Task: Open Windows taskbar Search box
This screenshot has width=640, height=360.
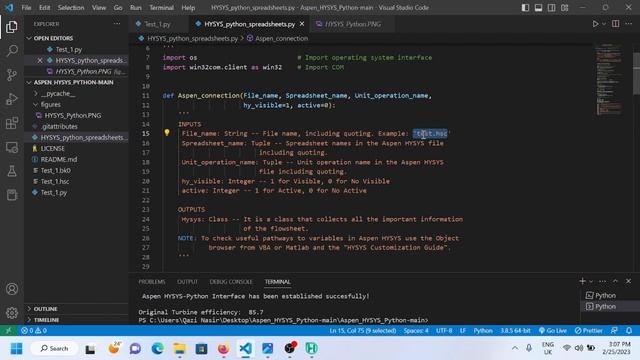Action: pos(55,348)
